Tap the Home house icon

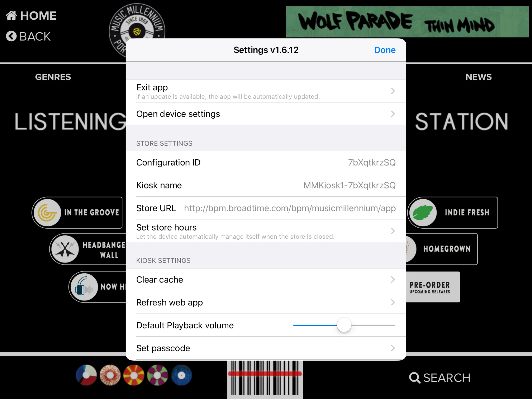pyautogui.click(x=11, y=16)
